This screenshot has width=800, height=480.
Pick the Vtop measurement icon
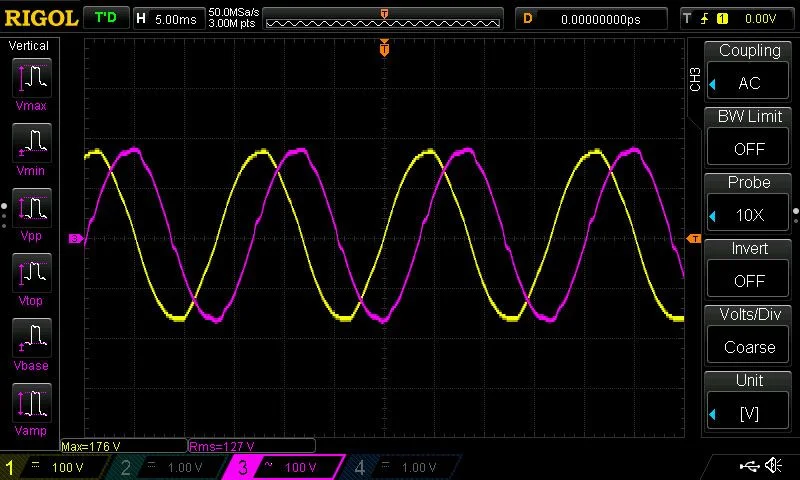(33, 275)
